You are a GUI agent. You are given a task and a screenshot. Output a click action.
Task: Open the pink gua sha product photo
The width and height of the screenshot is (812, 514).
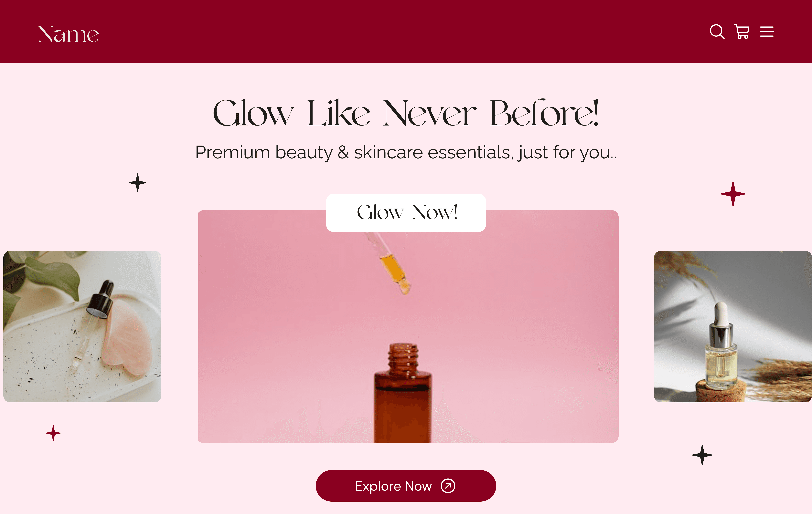point(82,326)
